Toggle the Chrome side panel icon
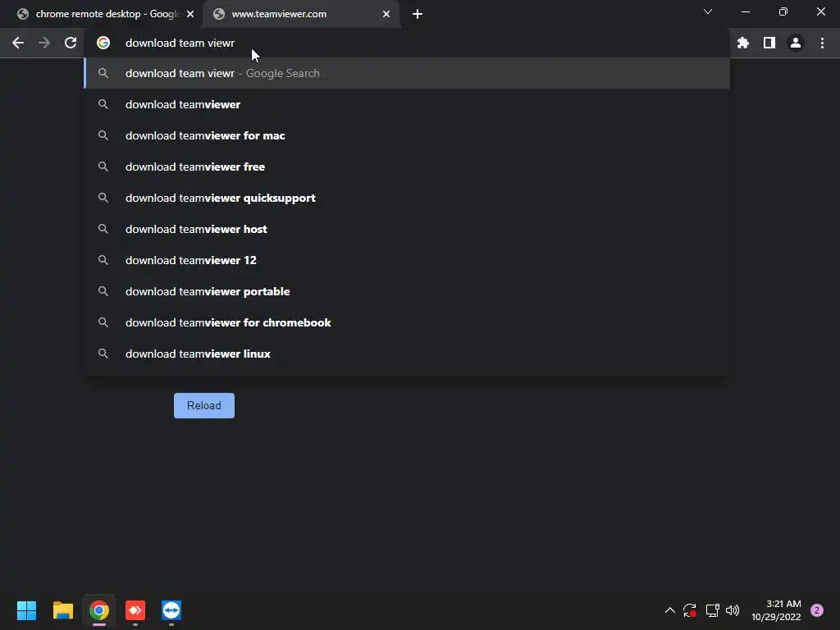Viewport: 840px width, 630px height. pyautogui.click(x=769, y=43)
